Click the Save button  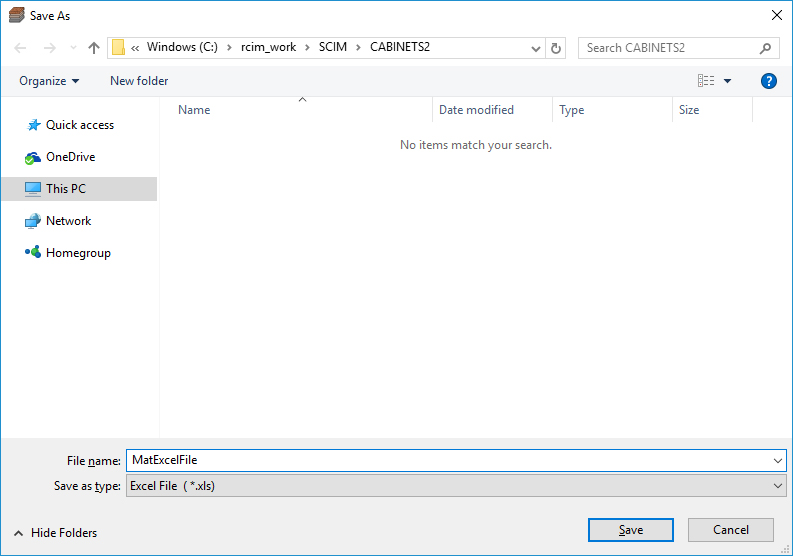coord(630,530)
